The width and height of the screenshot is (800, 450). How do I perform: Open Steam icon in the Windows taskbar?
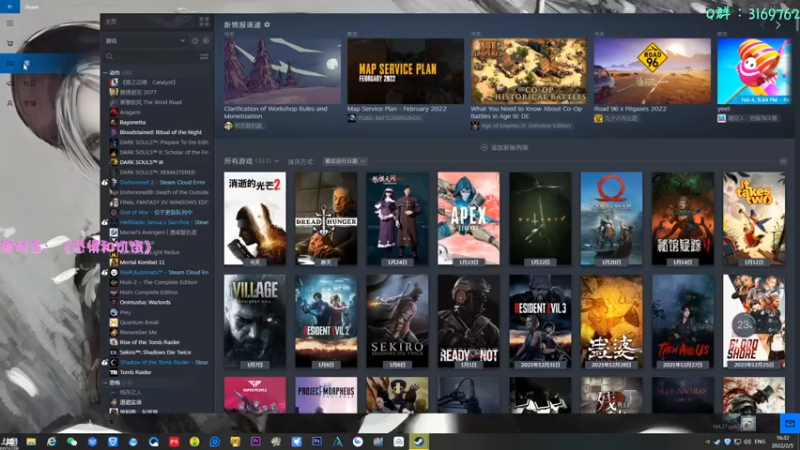(419, 441)
